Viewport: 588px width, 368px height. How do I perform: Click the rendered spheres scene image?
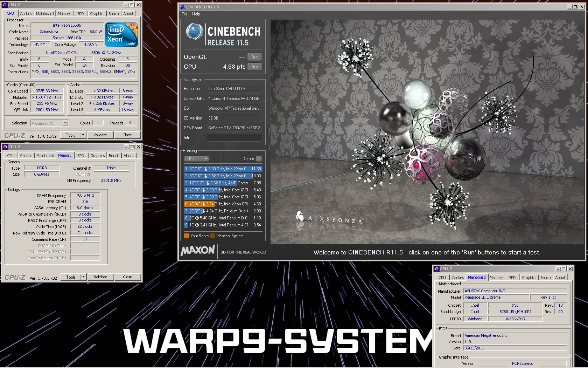pos(427,132)
